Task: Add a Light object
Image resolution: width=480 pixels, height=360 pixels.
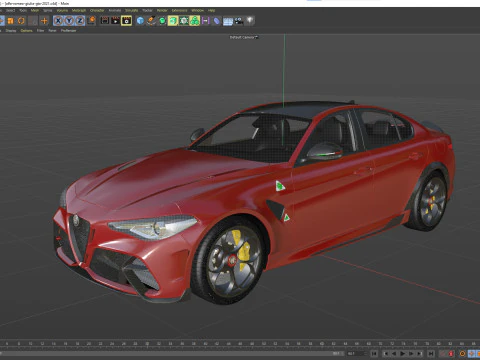Action: (250, 21)
